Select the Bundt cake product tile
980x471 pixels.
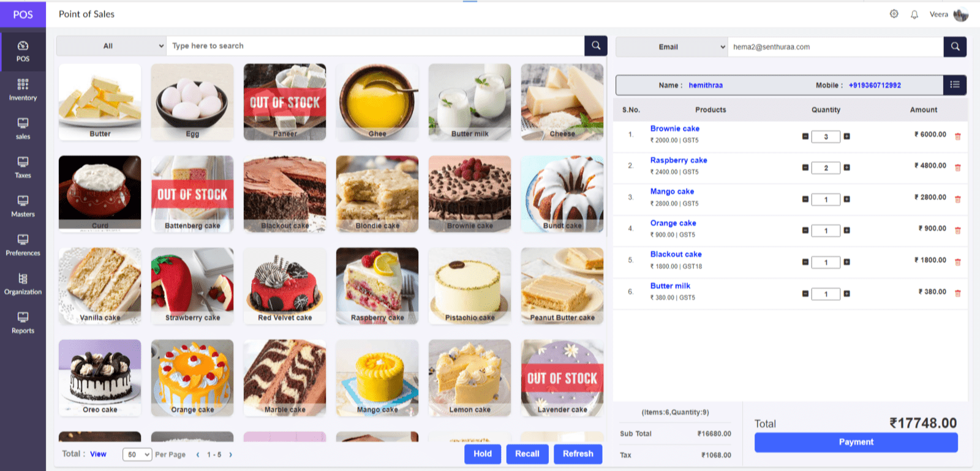562,194
